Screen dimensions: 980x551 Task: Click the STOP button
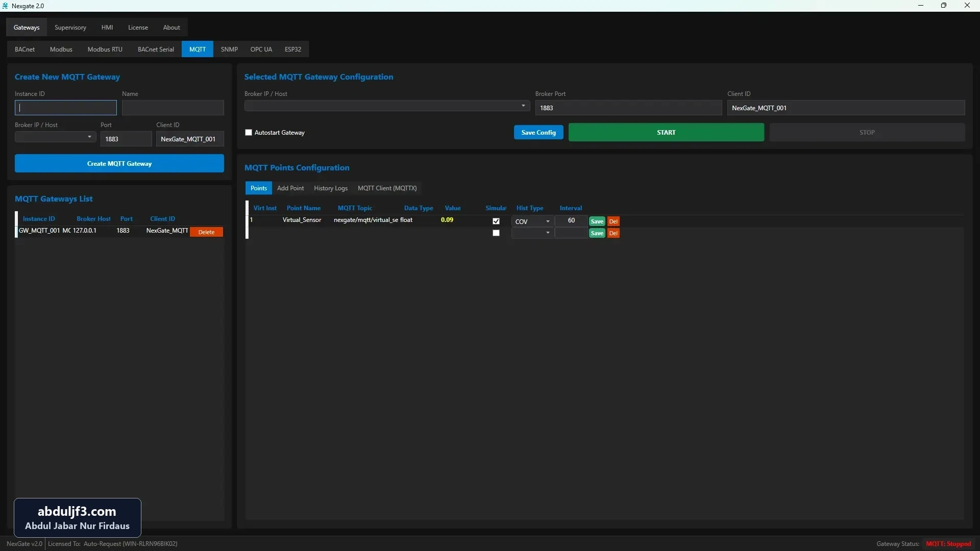tap(867, 133)
